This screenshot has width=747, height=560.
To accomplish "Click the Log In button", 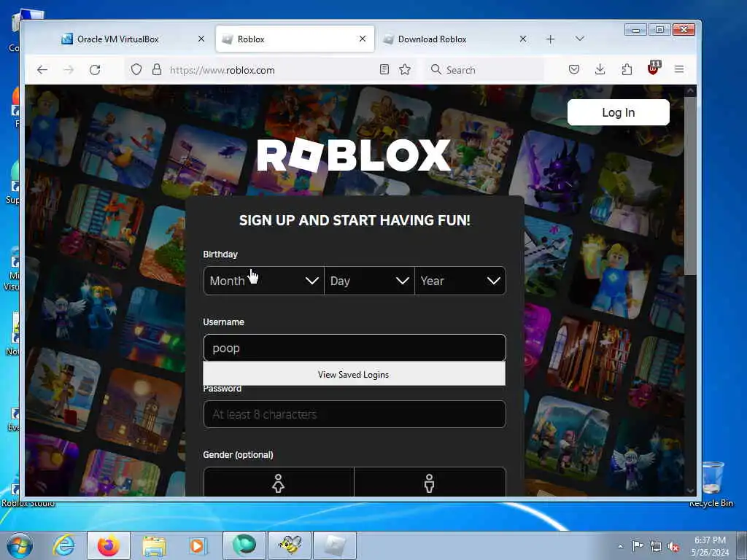I will [x=618, y=112].
